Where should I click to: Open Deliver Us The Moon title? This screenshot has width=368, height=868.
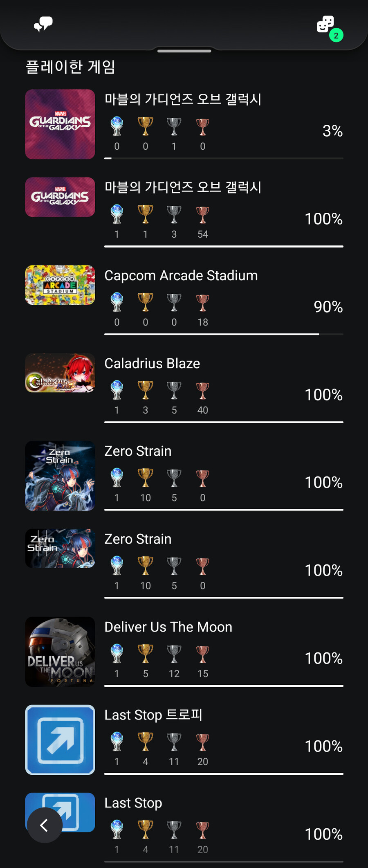click(x=168, y=627)
